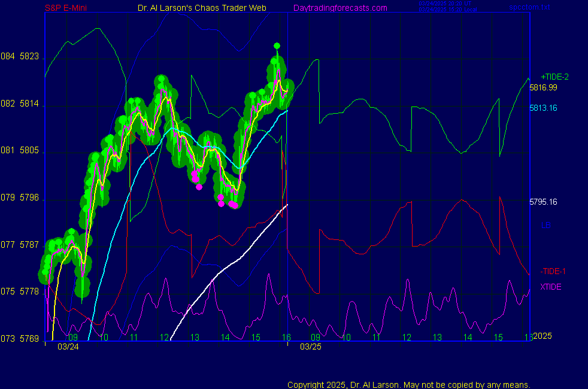This screenshot has height=389, width=588.
Task: Click the copyright notice text
Action: point(408,385)
